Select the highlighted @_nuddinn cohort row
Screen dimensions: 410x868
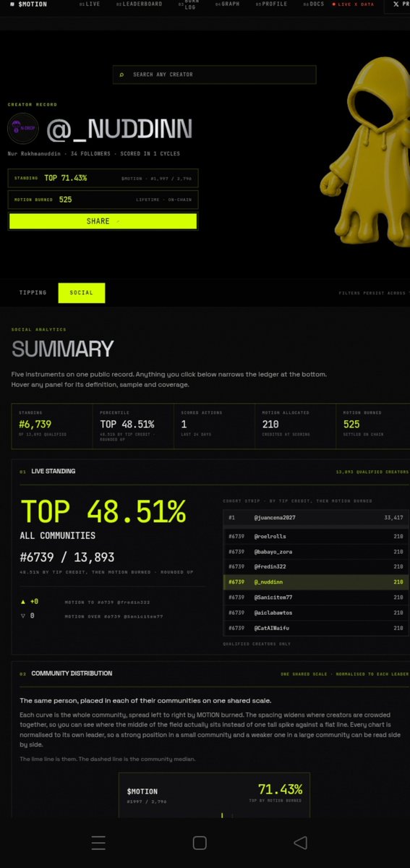tap(315, 582)
